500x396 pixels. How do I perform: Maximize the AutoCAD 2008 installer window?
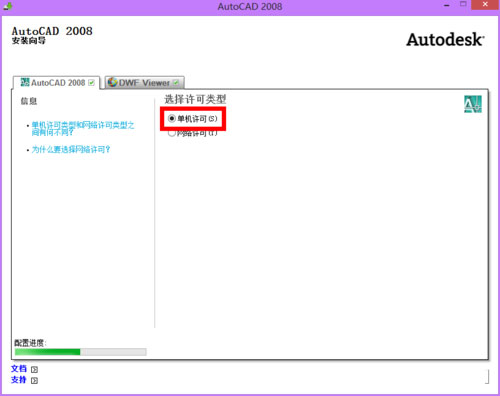(x=463, y=4)
